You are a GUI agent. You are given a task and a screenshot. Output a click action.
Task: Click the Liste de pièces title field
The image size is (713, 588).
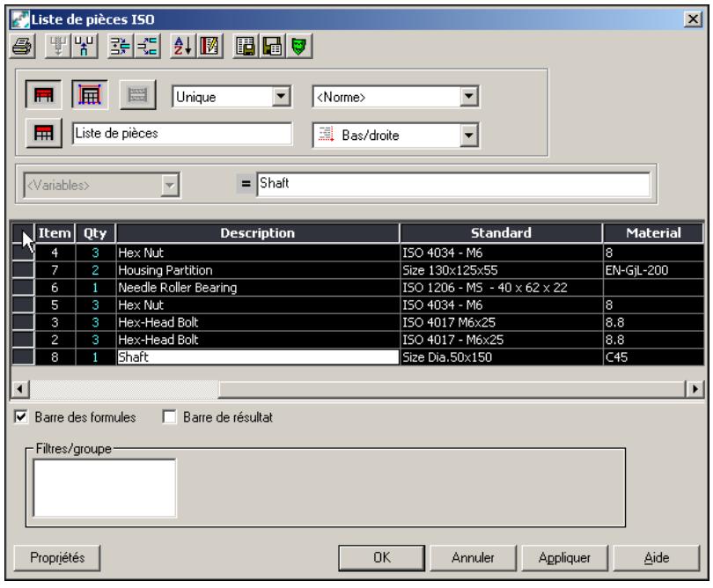coord(182,133)
